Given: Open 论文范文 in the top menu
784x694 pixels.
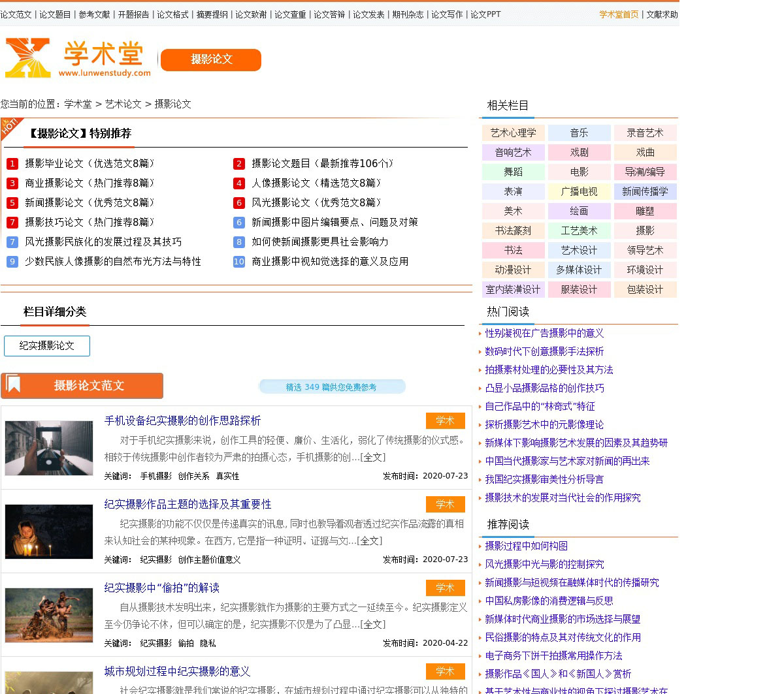Looking at the screenshot, I should coord(16,14).
